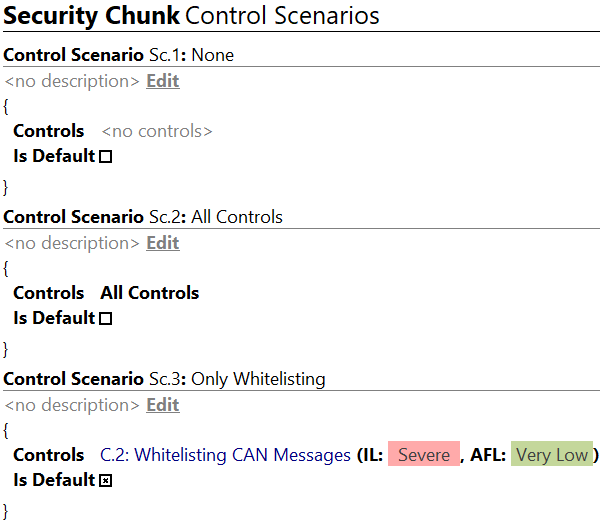Image resolution: width=608 pixels, height=528 pixels.
Task: Select the red Severe IL badge
Action: 424,454
